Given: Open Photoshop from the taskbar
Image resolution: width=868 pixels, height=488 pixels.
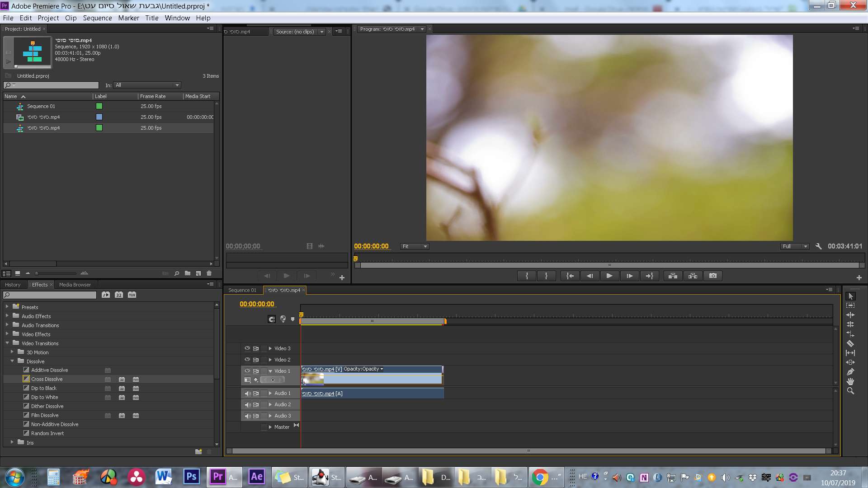Looking at the screenshot, I should (x=191, y=477).
